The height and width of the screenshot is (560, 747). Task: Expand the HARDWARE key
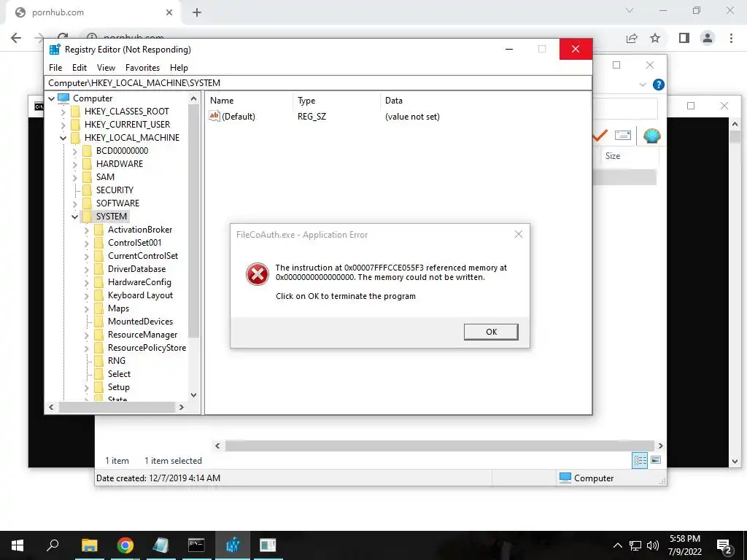tap(75, 164)
